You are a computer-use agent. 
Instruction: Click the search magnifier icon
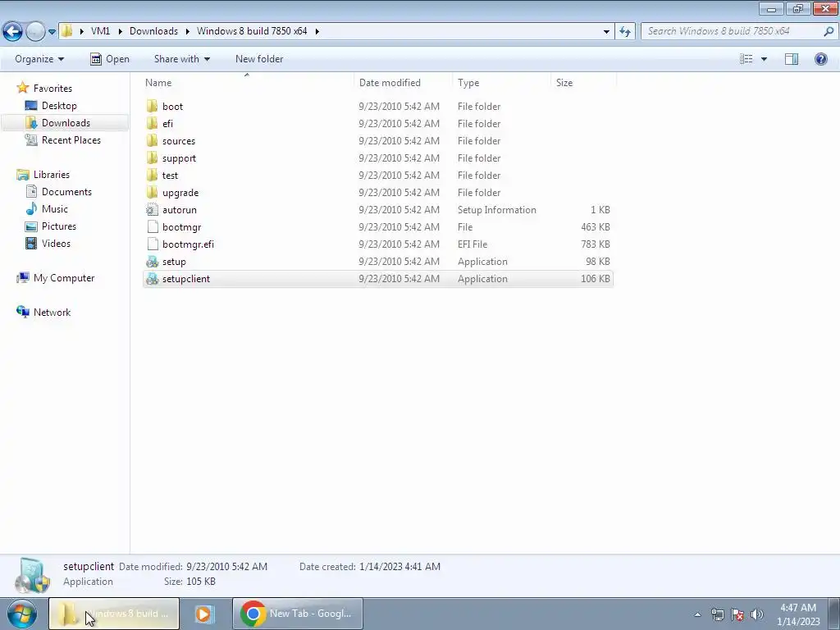pyautogui.click(x=829, y=31)
